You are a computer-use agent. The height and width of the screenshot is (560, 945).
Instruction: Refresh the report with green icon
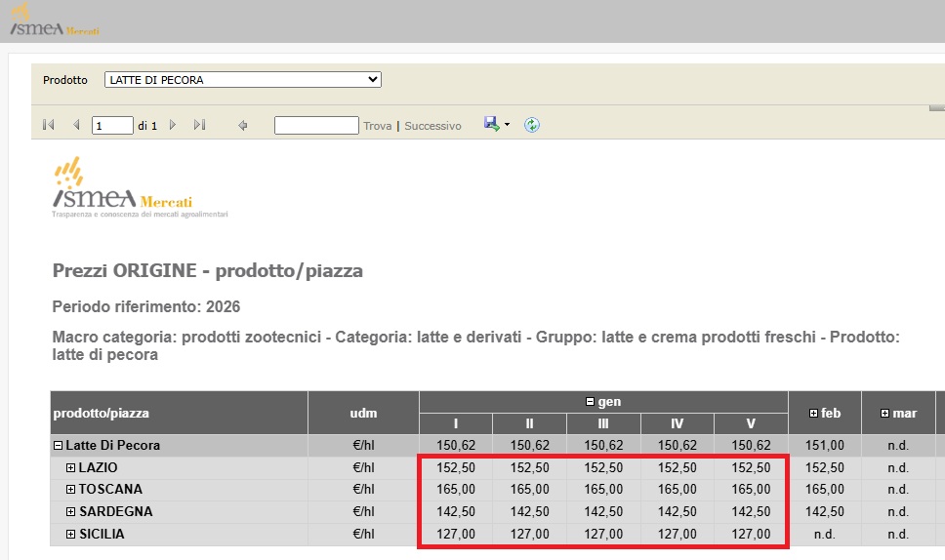click(531, 125)
